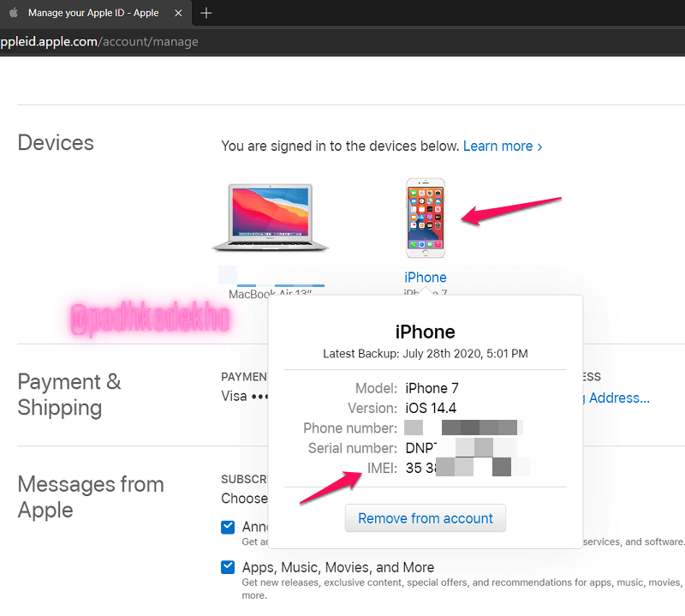
Task: Click Latest Backup date text
Action: 425,353
